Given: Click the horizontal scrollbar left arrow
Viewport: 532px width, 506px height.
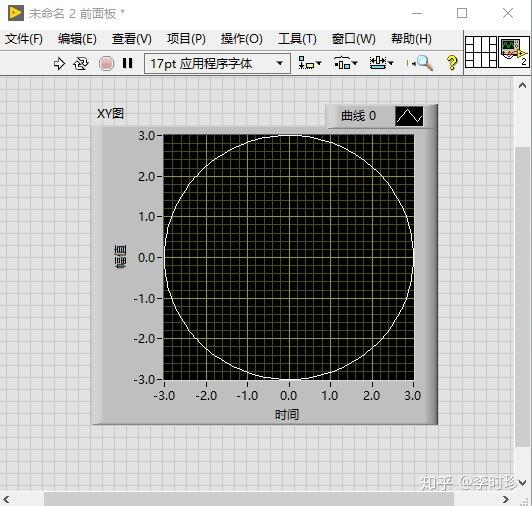Looking at the screenshot, I should (6, 499).
